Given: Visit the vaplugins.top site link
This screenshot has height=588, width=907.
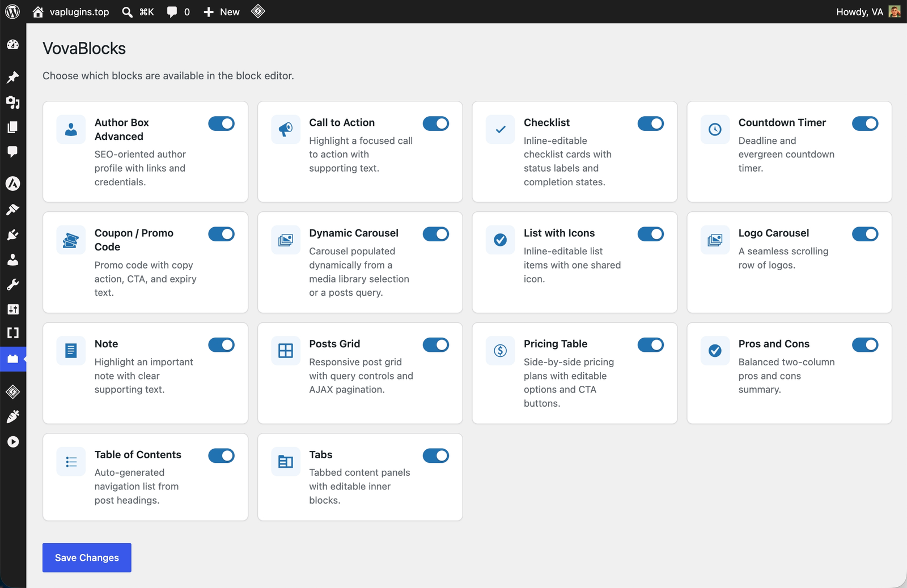Looking at the screenshot, I should (71, 12).
